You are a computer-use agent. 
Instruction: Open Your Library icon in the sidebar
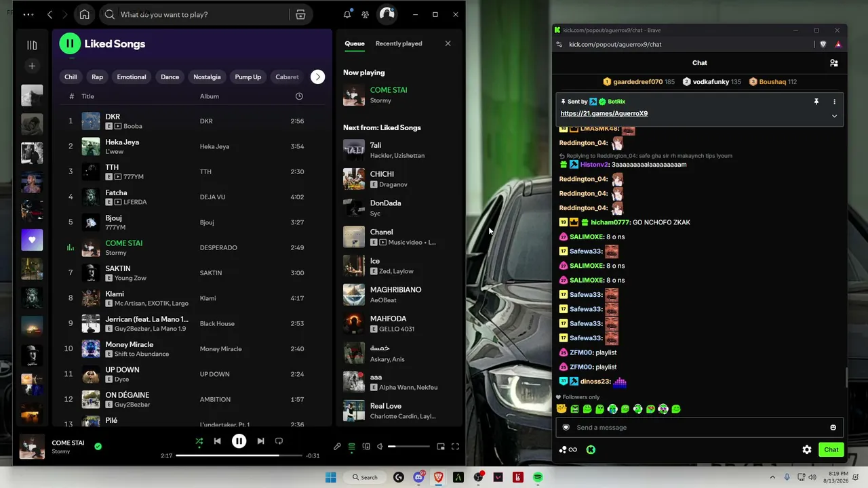click(32, 45)
